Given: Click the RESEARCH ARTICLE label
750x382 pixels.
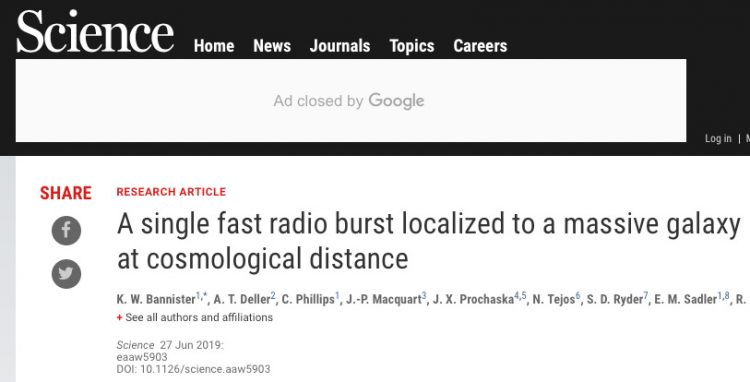Looking at the screenshot, I should click(171, 192).
